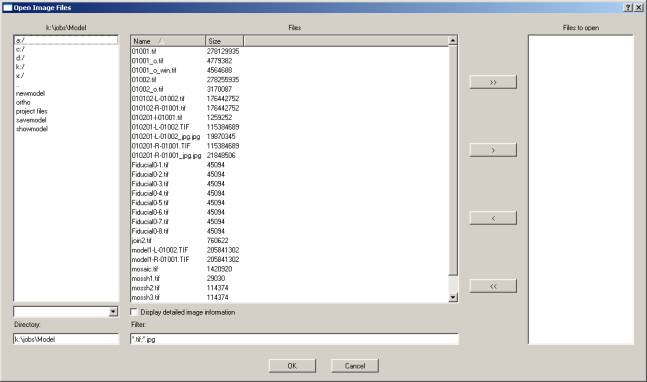Click file list scroll up arrow
Screen dimensions: 647x382
tap(453, 40)
